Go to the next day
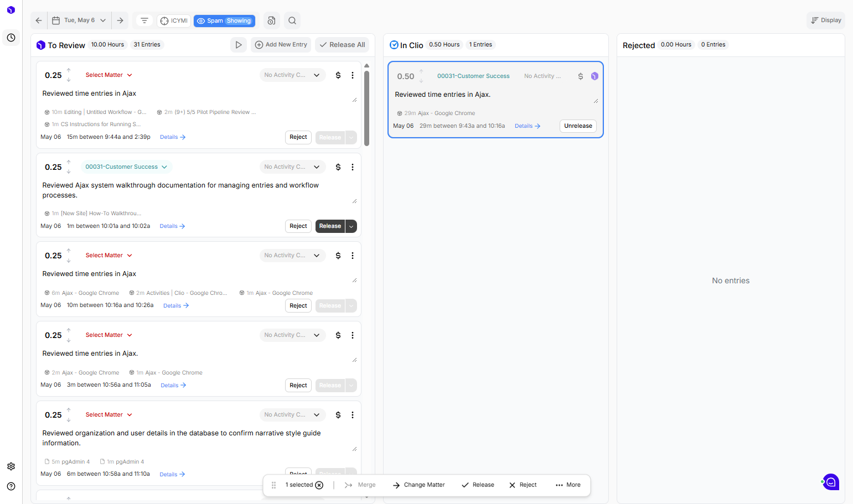Screen dimensions: 853x504 pyautogui.click(x=120, y=20)
